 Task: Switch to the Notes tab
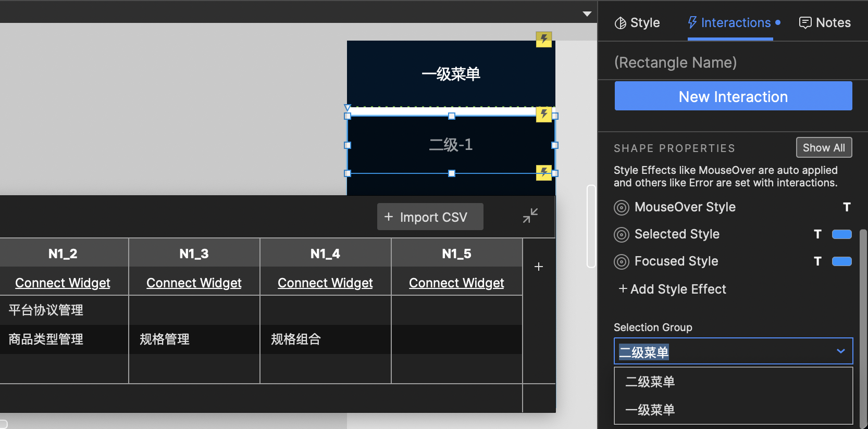(825, 23)
